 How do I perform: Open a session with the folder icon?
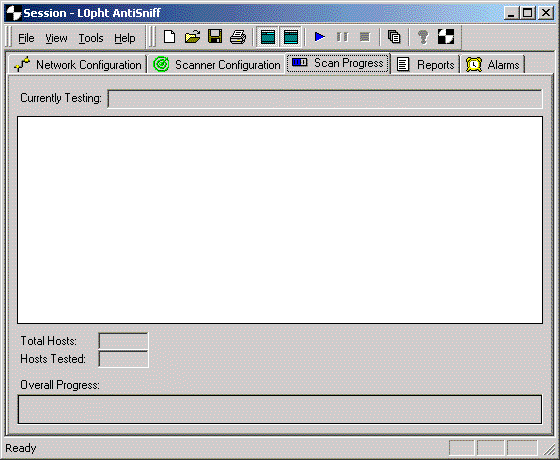[192, 37]
